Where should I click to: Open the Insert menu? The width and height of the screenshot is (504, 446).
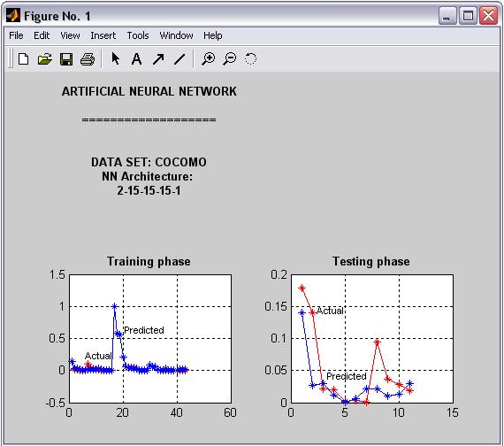coord(103,35)
